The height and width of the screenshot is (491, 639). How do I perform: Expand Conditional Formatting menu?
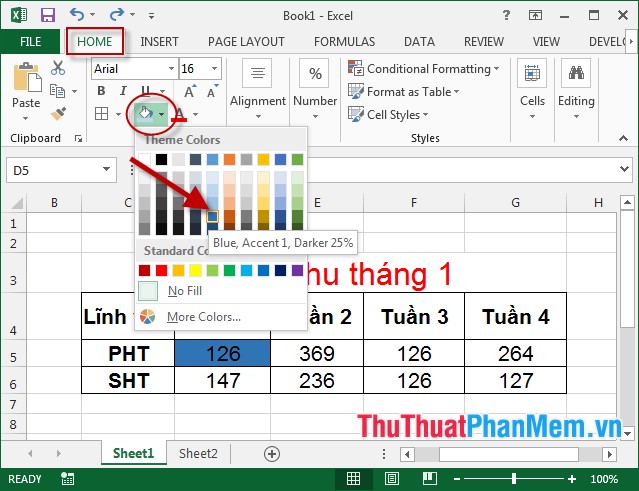[x=424, y=68]
